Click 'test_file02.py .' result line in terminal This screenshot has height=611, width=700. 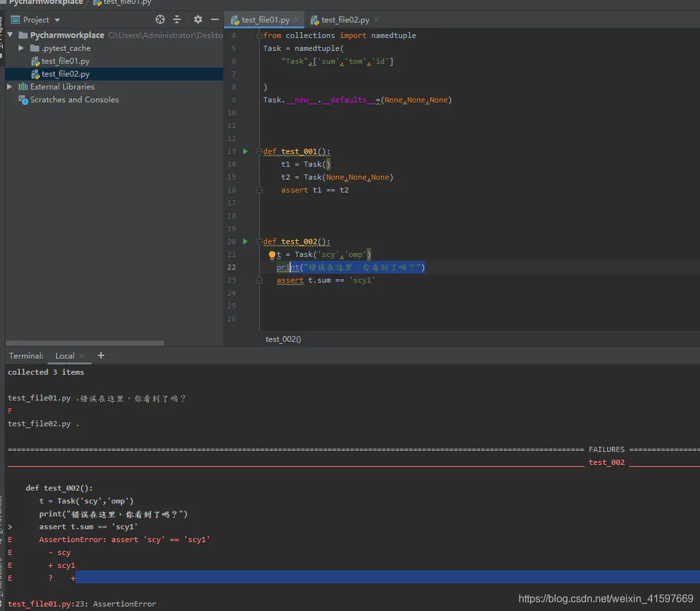point(43,424)
